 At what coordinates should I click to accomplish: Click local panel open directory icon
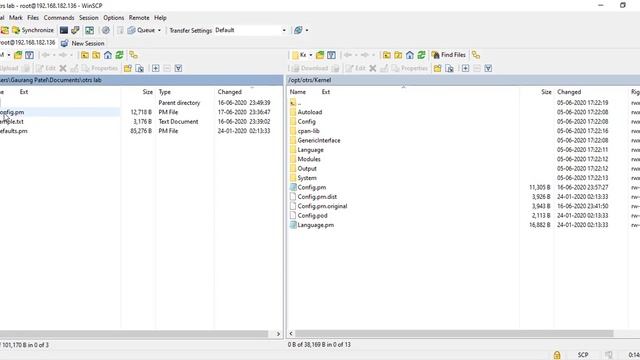click(x=18, y=55)
